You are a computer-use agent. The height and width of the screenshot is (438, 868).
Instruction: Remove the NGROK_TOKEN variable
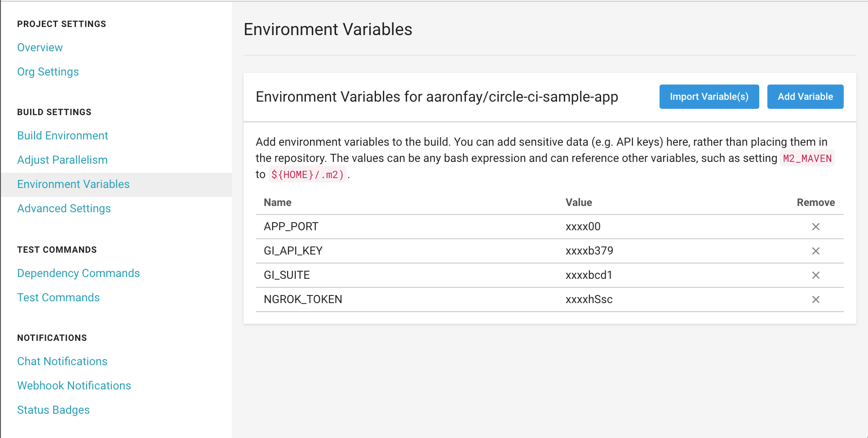tap(816, 299)
